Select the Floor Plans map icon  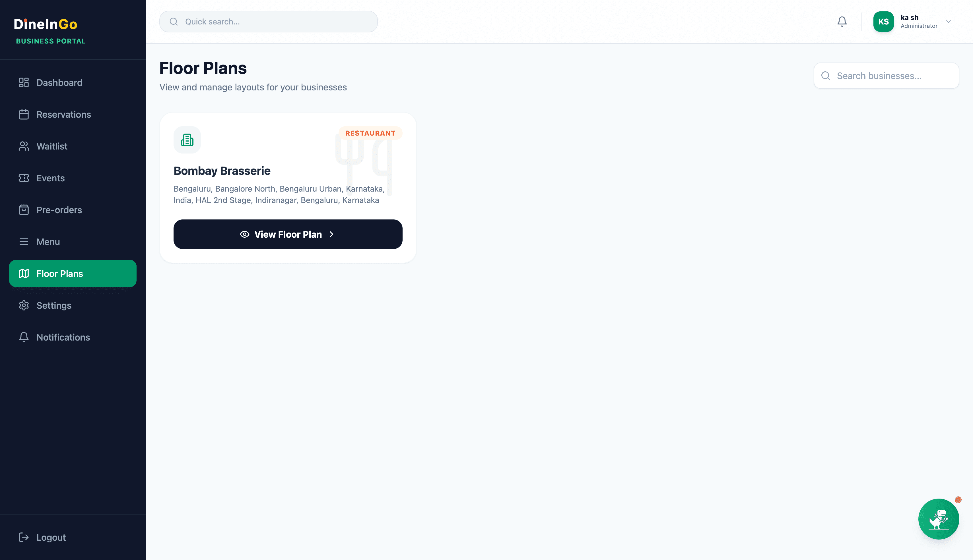tap(24, 273)
